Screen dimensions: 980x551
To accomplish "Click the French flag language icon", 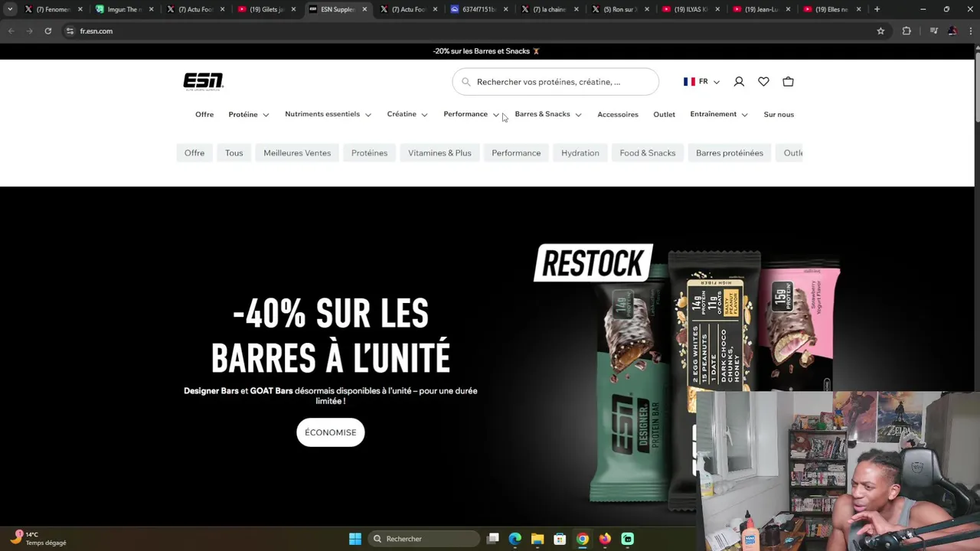I will point(689,82).
